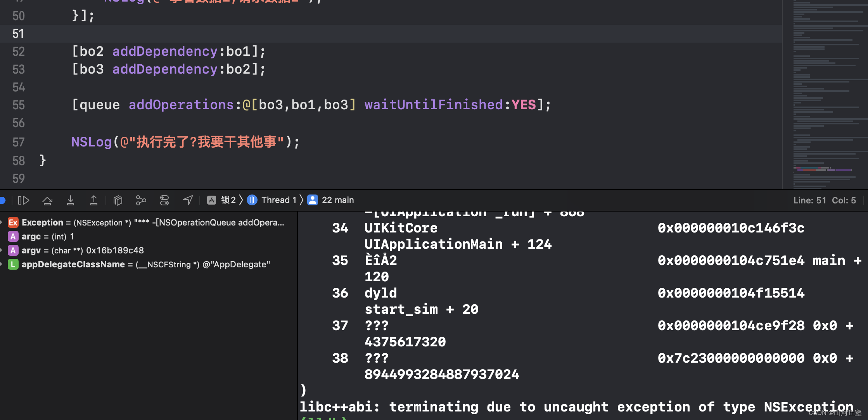
Task: Select the 锁2 process in debug bar
Action: [x=221, y=200]
